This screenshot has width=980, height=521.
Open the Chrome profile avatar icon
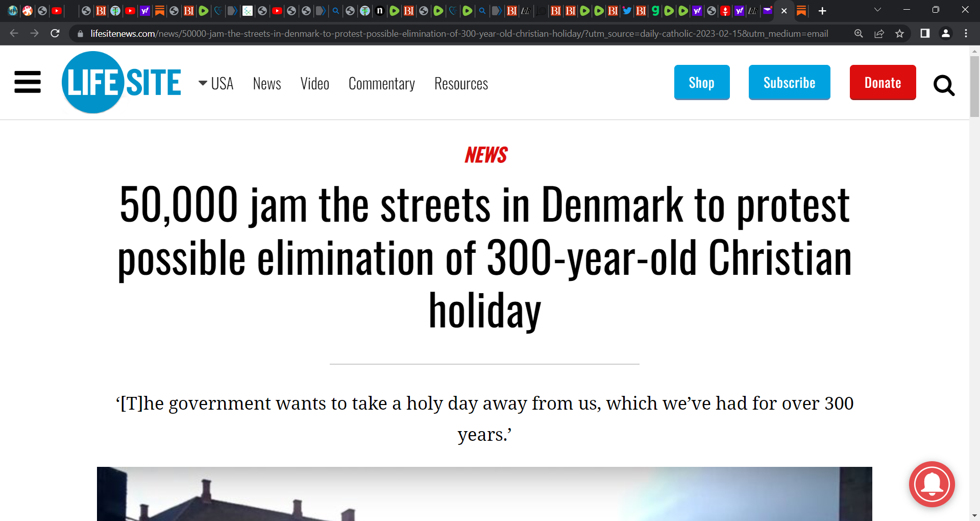[945, 33]
